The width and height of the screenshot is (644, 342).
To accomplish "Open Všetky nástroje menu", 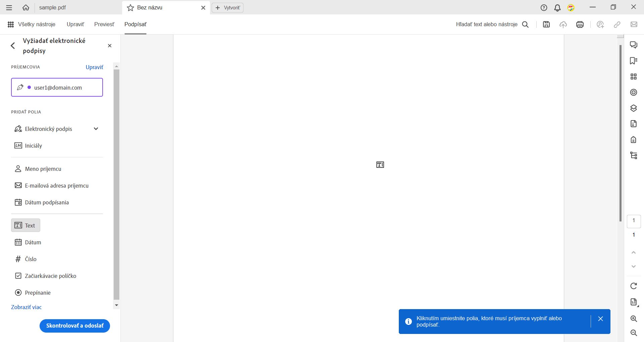I will (32, 24).
